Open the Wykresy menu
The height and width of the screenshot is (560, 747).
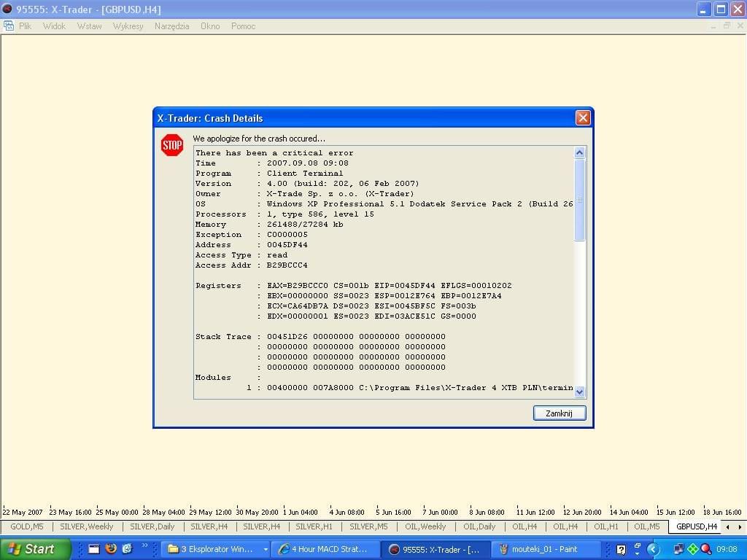(128, 26)
